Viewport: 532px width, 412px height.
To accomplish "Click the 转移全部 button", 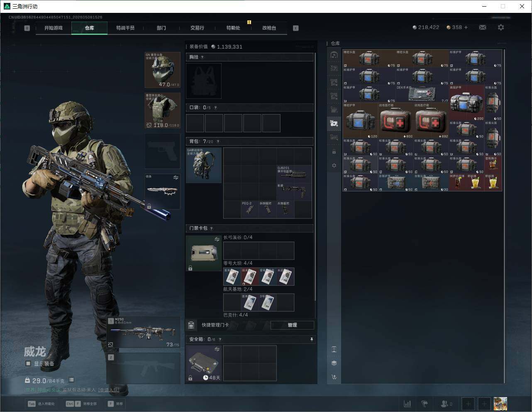I will [82, 404].
